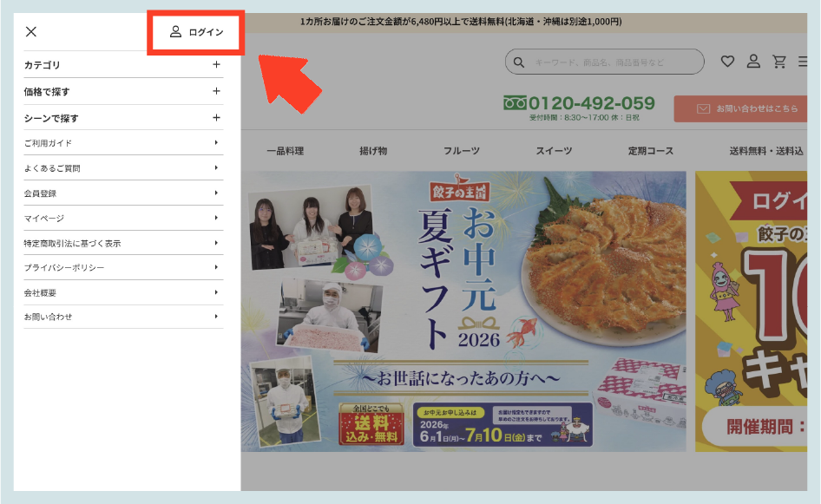821x504 pixels.
Task: Open 会社概要 link
Action: coord(123,292)
